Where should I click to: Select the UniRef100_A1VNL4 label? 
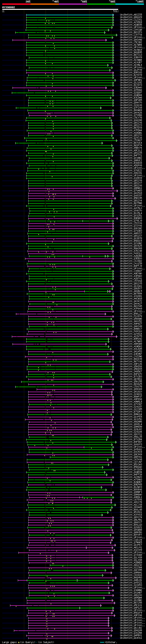131,65
